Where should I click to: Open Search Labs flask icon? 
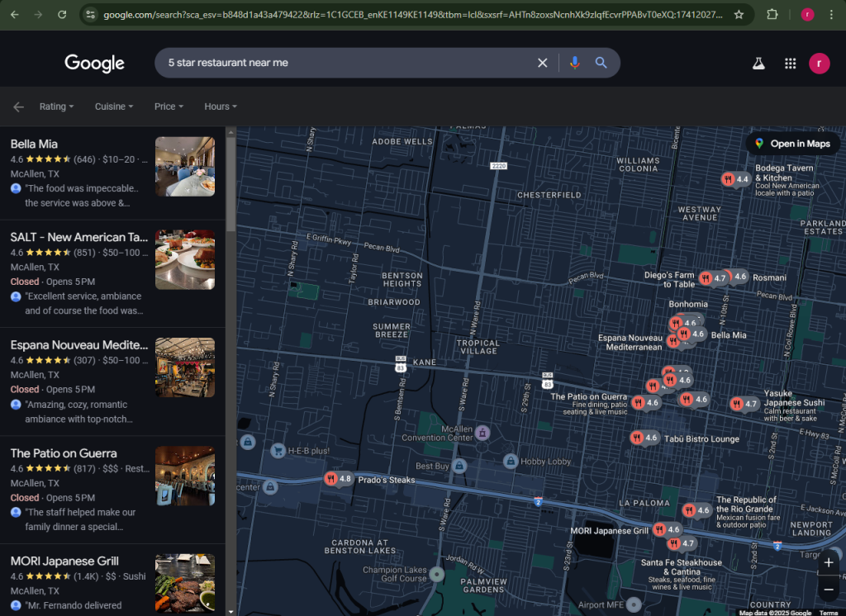(x=758, y=64)
